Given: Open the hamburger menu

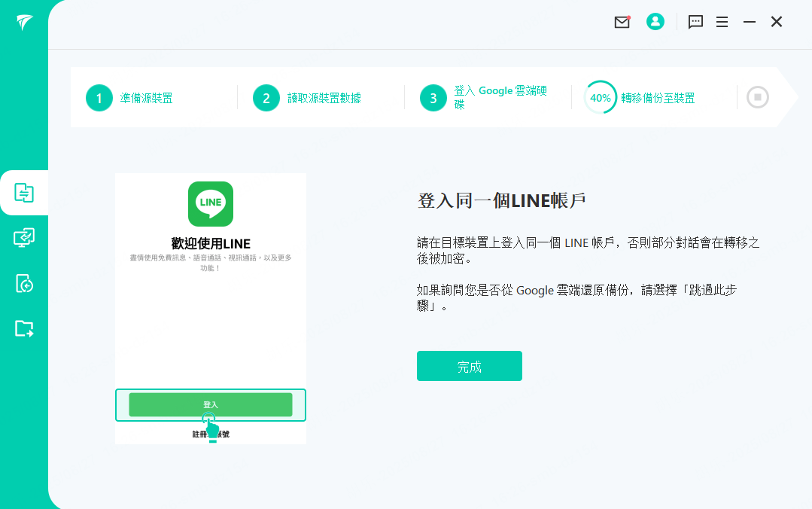Looking at the screenshot, I should 722,22.
